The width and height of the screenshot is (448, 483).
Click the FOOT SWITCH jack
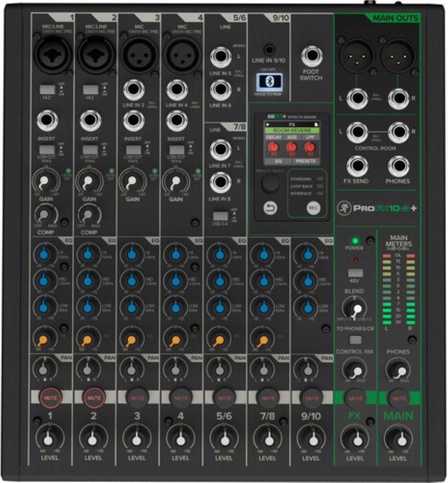tap(312, 56)
